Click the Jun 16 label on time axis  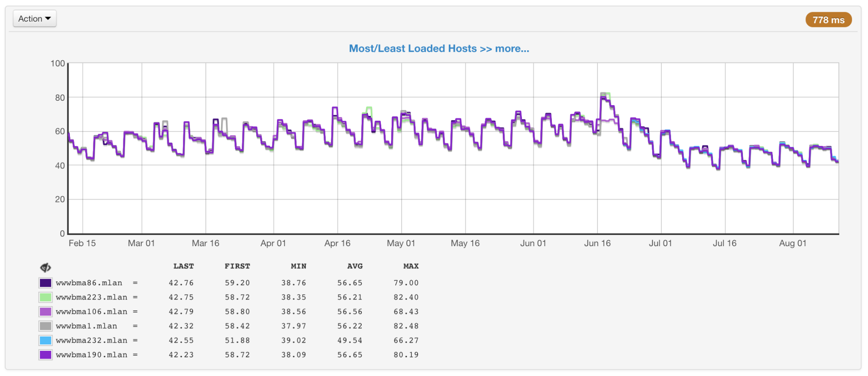(x=597, y=243)
